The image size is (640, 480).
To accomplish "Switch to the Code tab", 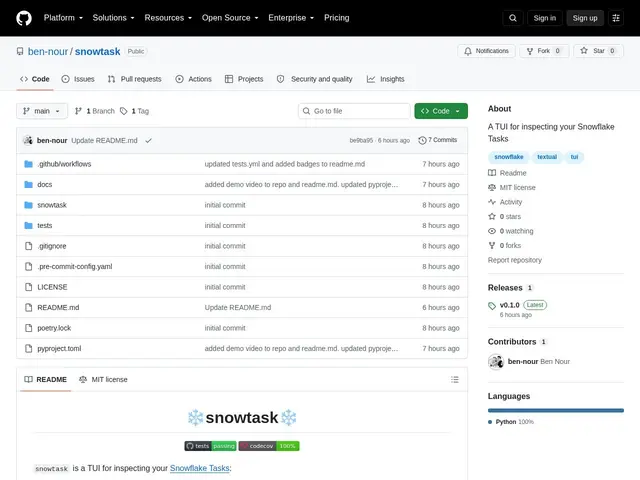I will coord(35,79).
